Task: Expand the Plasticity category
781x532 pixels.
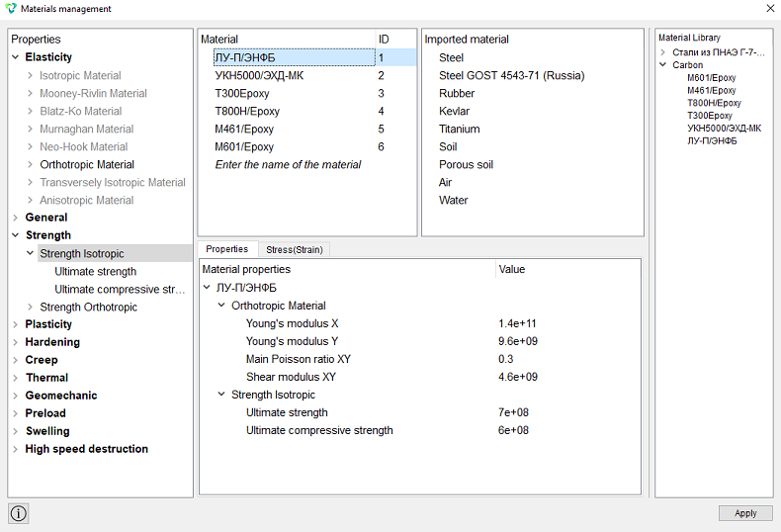Action: pos(16,324)
